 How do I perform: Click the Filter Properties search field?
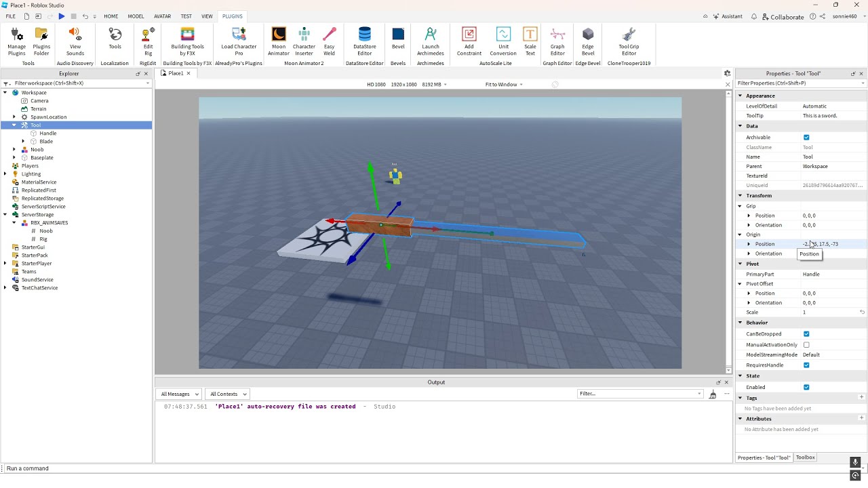(x=800, y=83)
